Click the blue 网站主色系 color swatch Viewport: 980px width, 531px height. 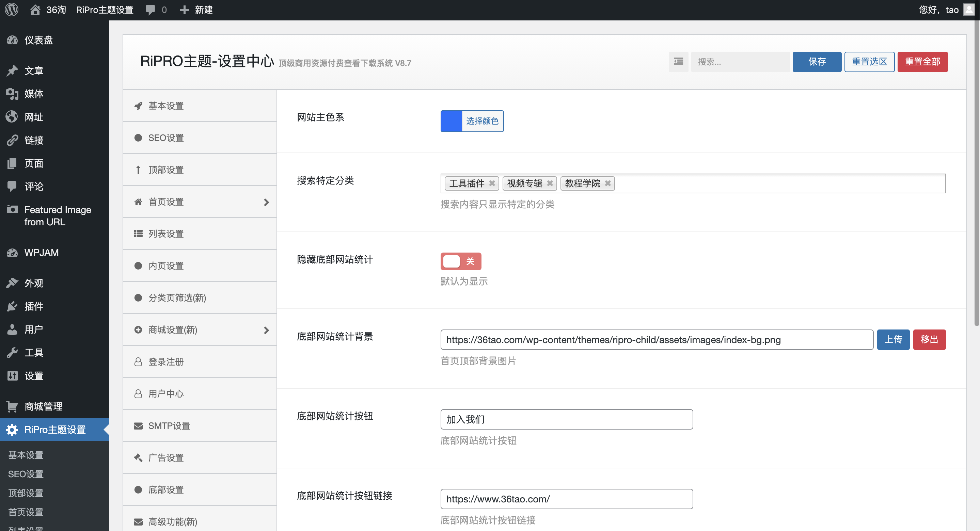click(451, 121)
